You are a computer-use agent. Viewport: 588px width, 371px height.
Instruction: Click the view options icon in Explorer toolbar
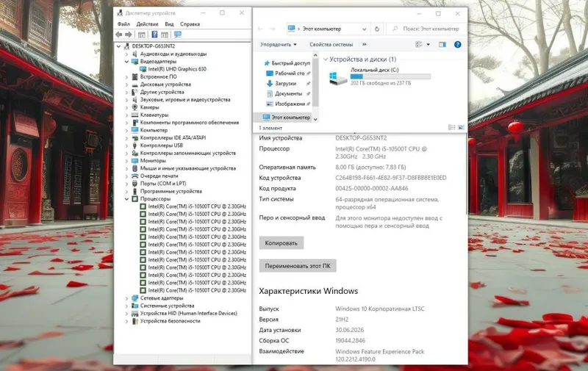pos(419,44)
